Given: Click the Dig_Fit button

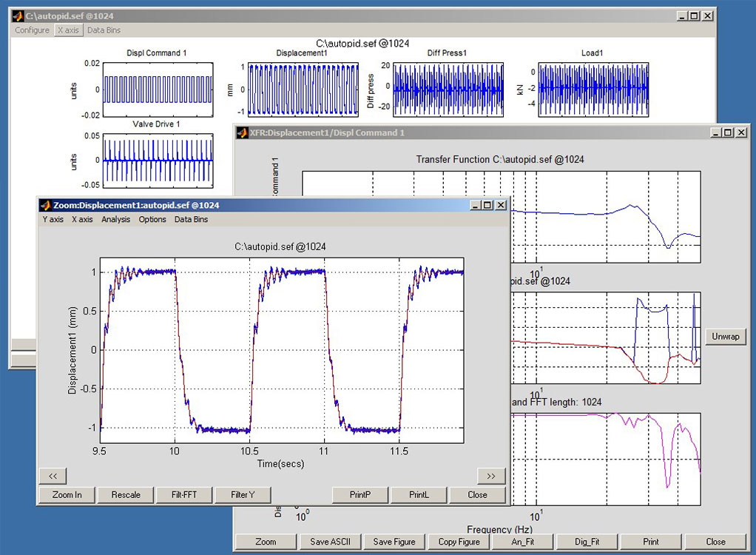Looking at the screenshot, I should coord(587,542).
